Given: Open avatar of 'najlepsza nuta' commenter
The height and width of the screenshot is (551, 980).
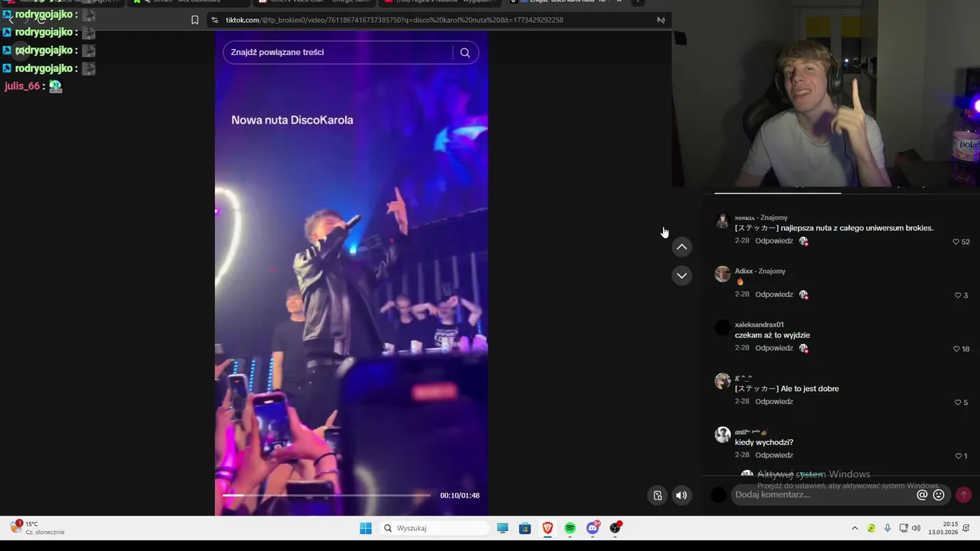Looking at the screenshot, I should pyautogui.click(x=722, y=220).
